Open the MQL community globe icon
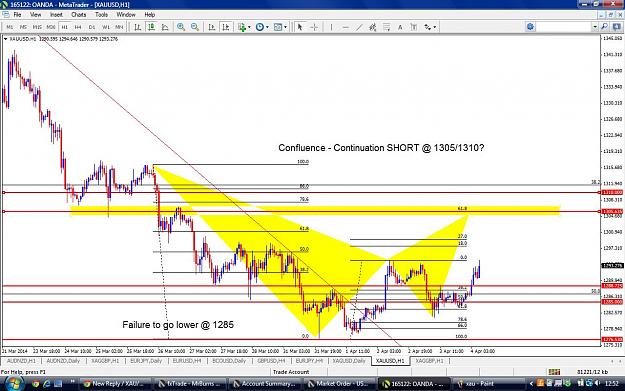625x391 pixels. click(x=530, y=27)
